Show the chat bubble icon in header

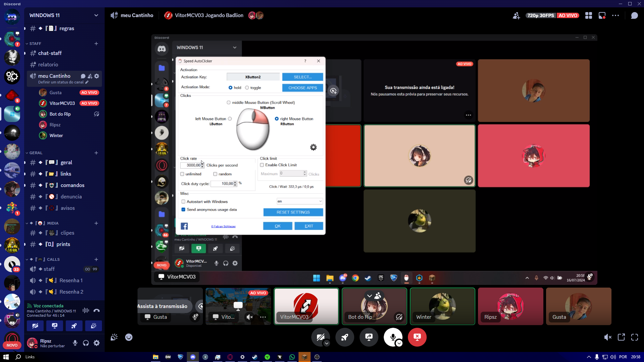pyautogui.click(x=634, y=15)
